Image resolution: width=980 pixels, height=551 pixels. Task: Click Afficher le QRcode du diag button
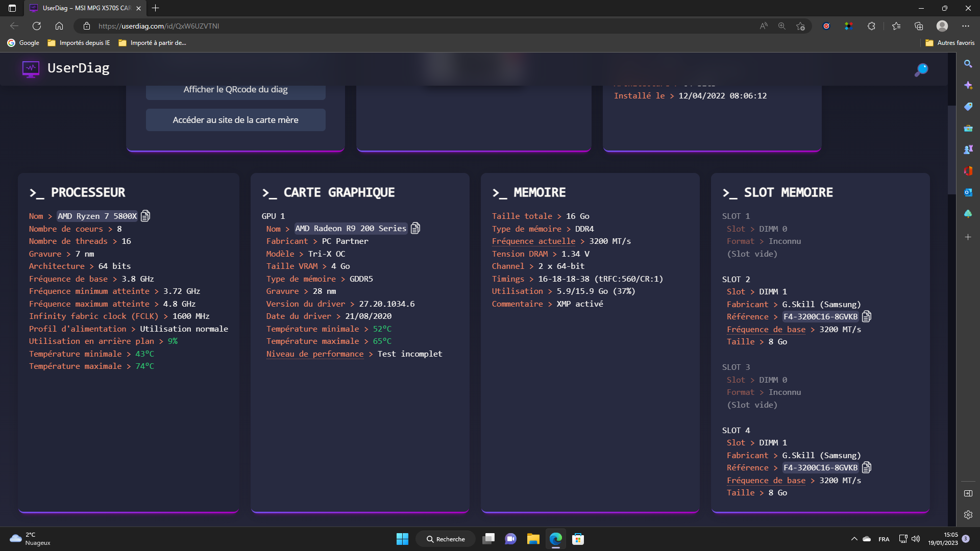[235, 90]
